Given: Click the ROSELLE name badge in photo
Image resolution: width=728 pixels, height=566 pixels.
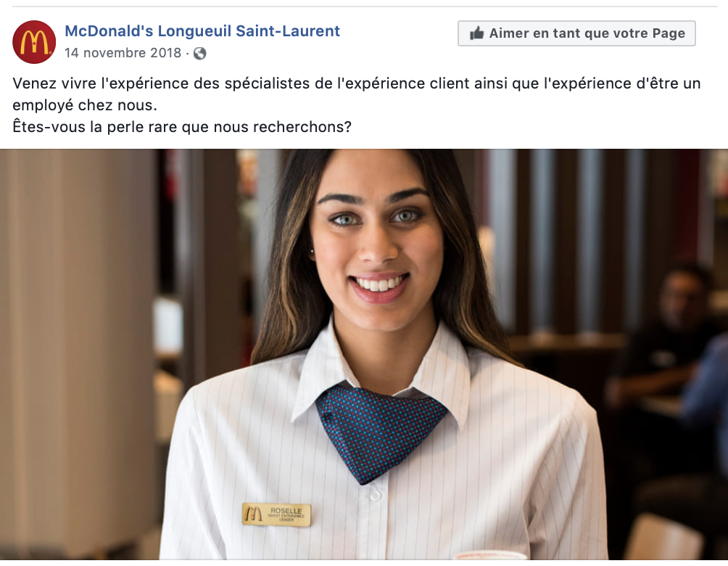Looking at the screenshot, I should [276, 514].
